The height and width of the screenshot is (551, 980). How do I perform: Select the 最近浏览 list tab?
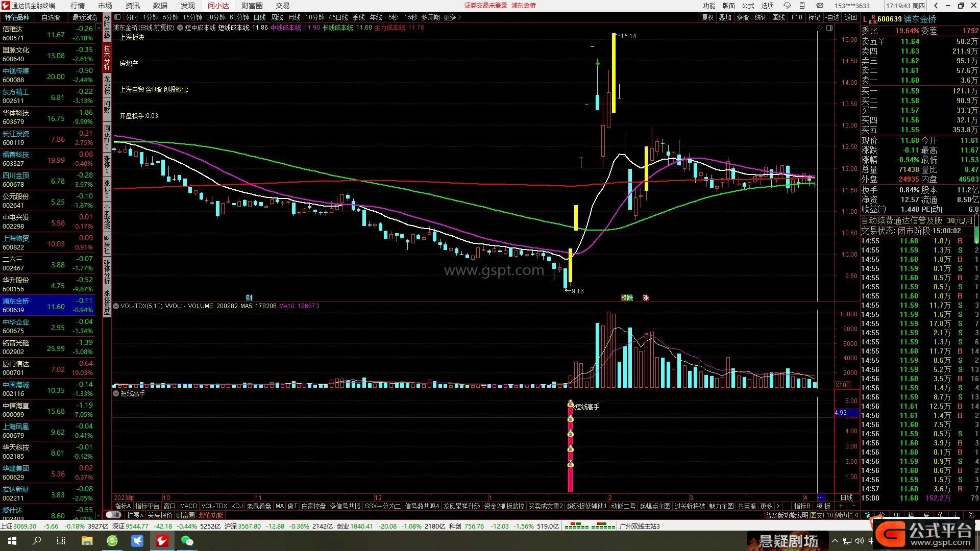[x=85, y=17]
